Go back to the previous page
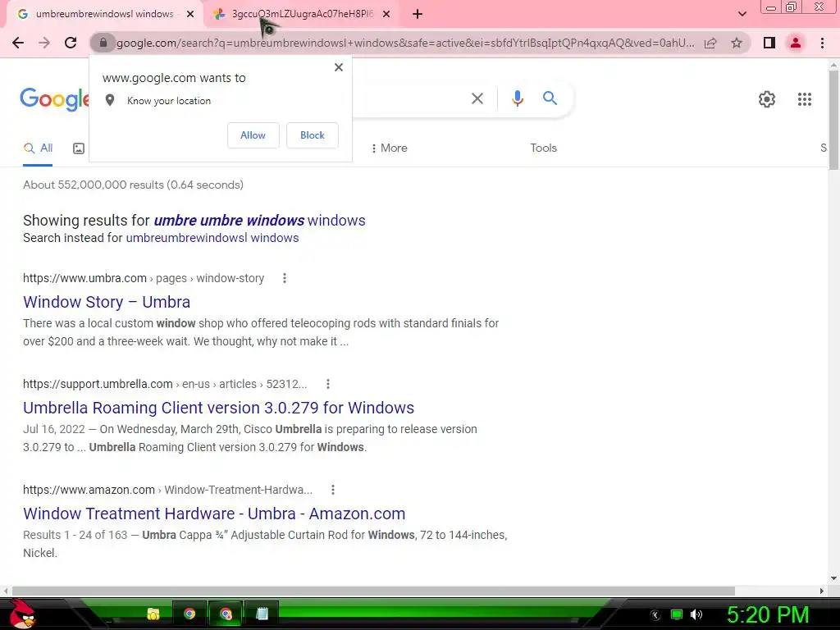The width and height of the screenshot is (840, 630). point(18,43)
